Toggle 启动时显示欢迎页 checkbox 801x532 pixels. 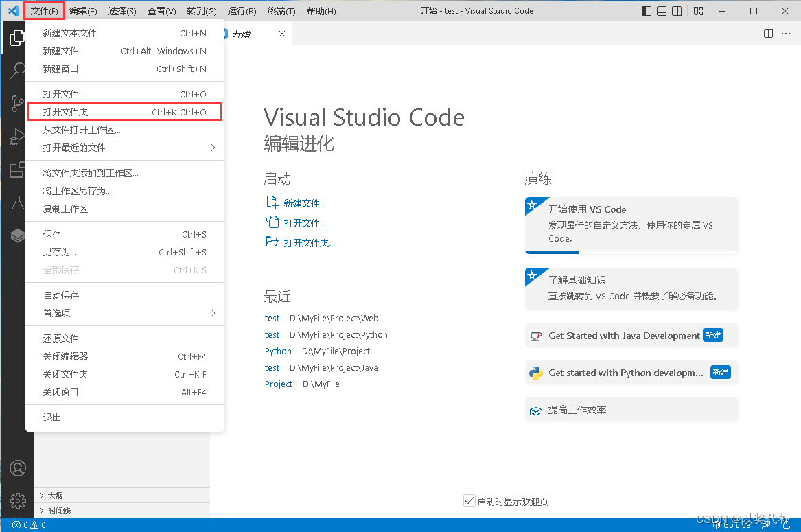[x=469, y=500]
